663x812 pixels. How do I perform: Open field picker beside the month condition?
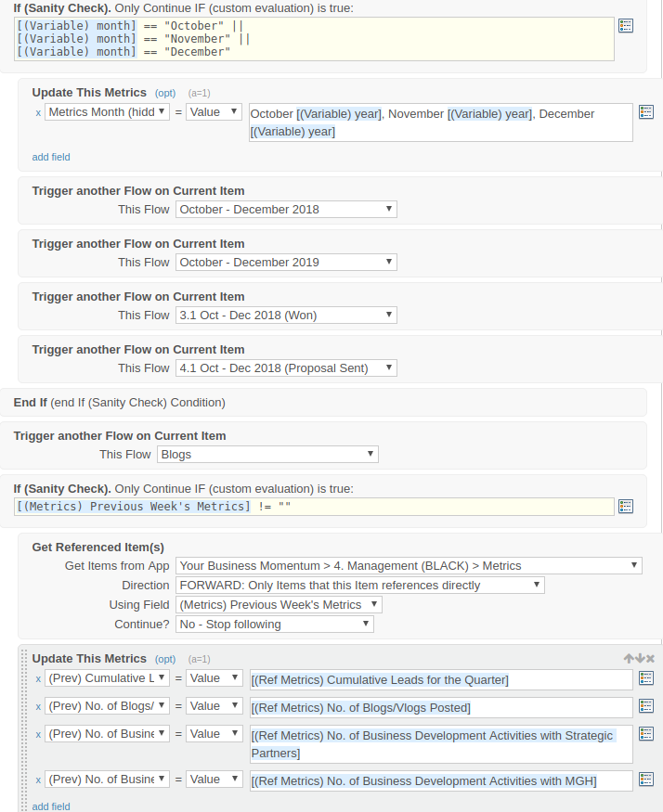626,26
